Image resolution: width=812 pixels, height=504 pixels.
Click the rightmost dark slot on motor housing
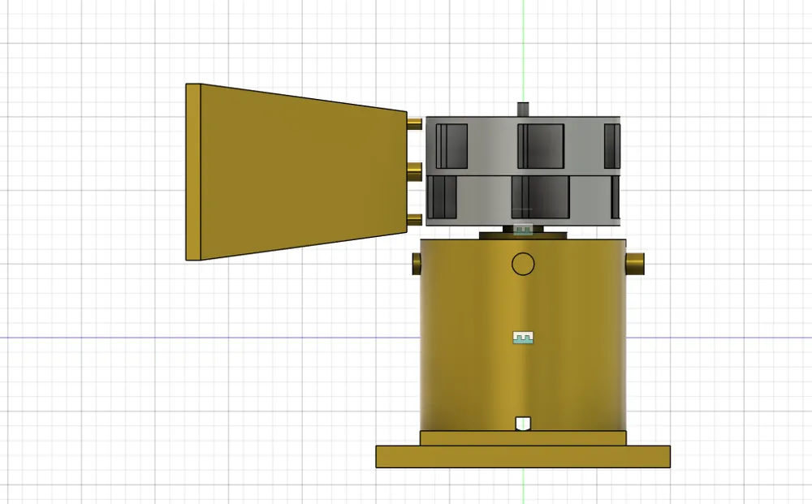click(x=611, y=148)
